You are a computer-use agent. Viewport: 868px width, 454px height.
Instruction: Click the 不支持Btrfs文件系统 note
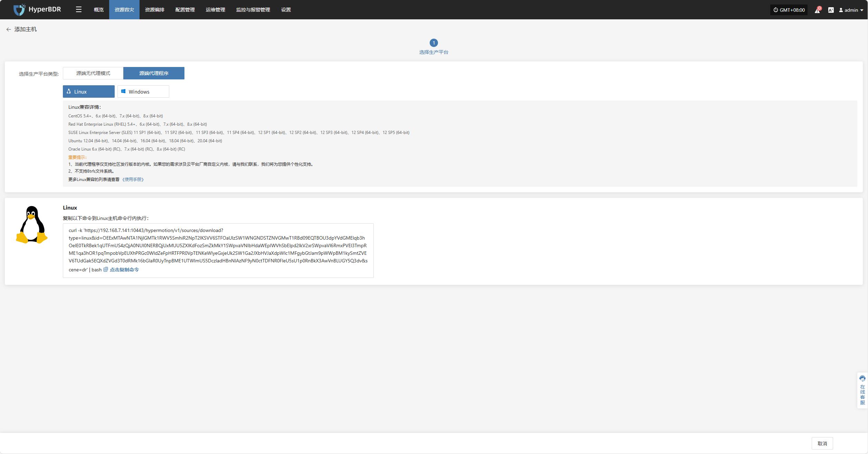(91, 171)
